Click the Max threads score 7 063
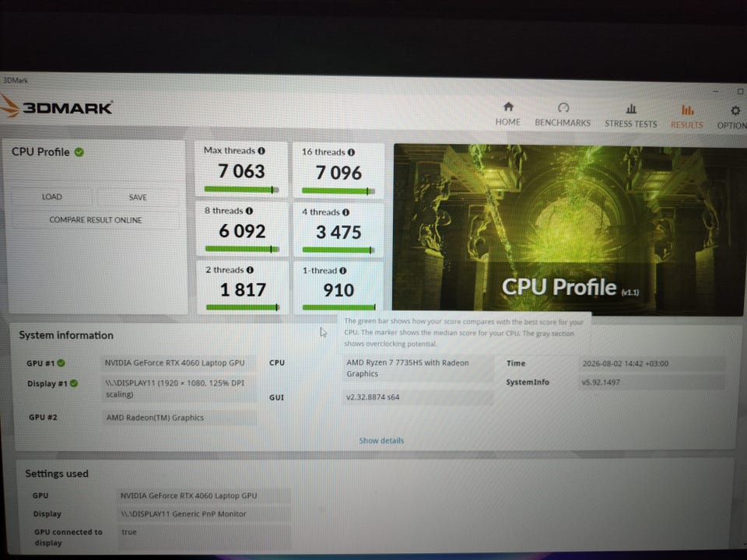This screenshot has height=560, width=747. tap(241, 171)
